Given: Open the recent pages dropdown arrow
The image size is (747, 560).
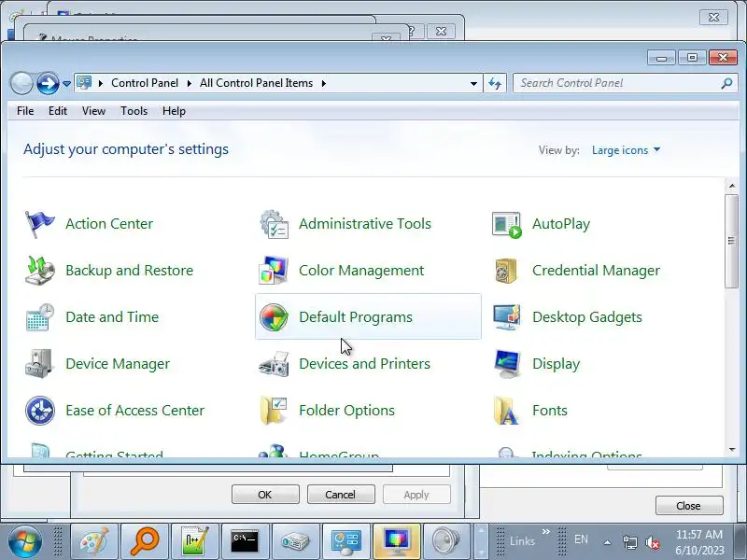Looking at the screenshot, I should point(66,84).
